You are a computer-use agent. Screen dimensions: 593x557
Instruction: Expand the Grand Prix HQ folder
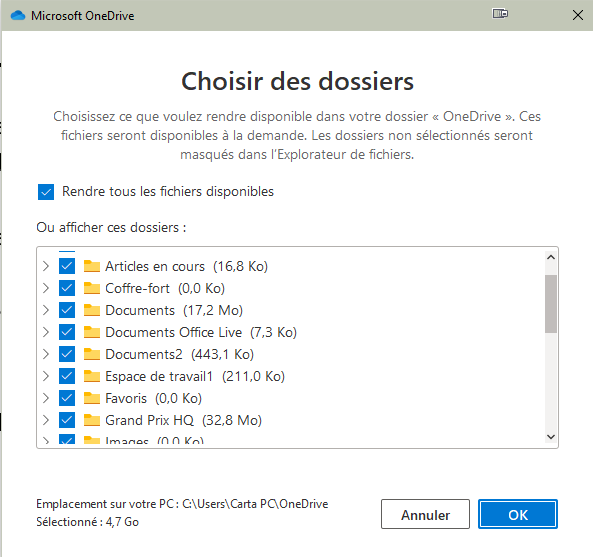pos(46,420)
